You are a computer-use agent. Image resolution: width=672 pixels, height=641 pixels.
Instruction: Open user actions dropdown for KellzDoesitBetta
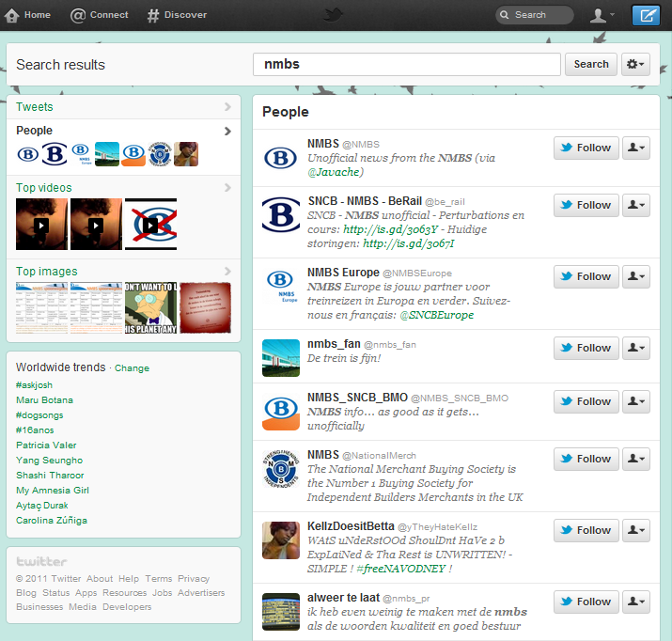(x=636, y=530)
